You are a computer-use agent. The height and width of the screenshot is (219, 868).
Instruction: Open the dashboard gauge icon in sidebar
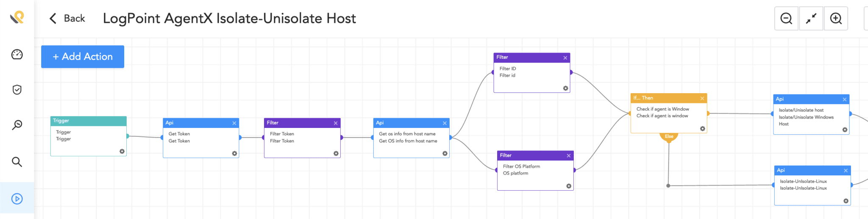17,55
